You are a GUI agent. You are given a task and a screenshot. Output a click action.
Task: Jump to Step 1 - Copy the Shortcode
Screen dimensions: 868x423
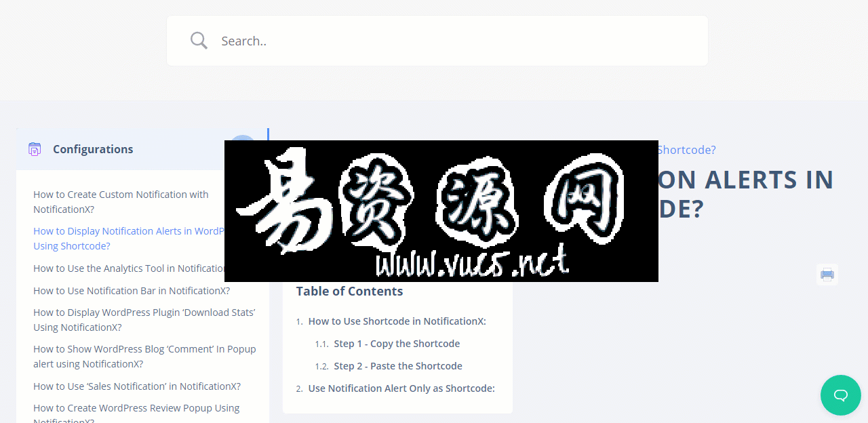397,344
